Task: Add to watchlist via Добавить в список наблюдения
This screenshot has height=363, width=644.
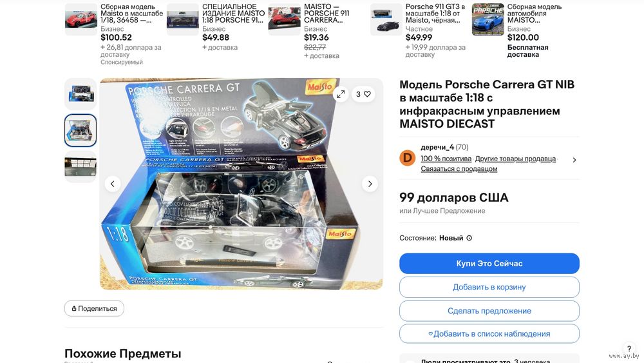Action: (489, 334)
